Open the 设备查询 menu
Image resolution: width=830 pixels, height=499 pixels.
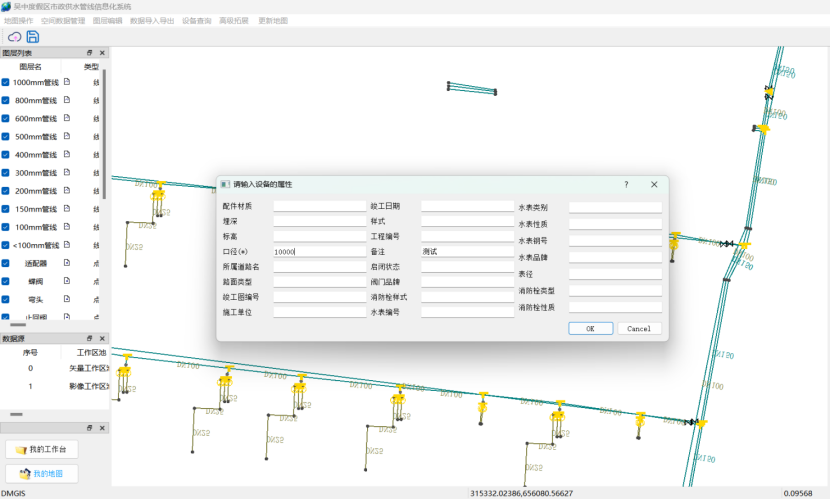(x=196, y=20)
